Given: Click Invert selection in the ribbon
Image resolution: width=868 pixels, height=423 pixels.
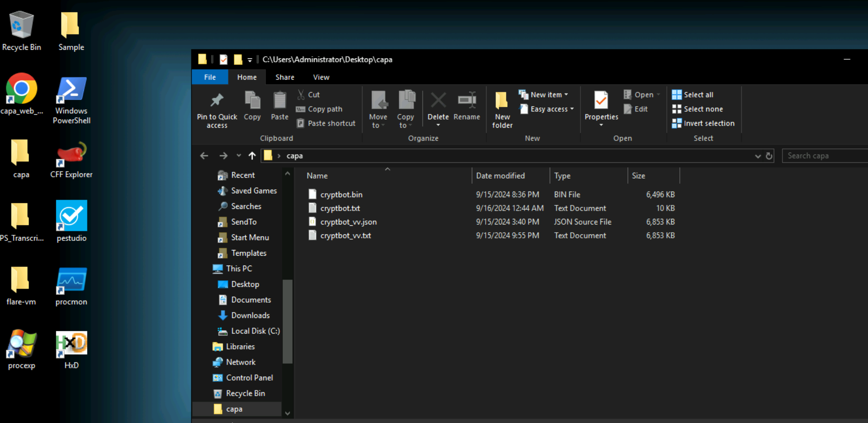Looking at the screenshot, I should click(708, 123).
